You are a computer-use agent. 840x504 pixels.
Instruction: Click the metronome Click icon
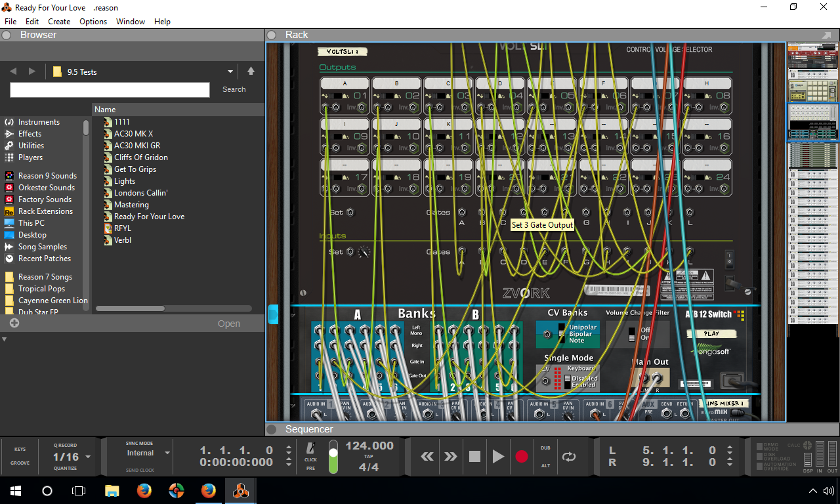tap(310, 448)
